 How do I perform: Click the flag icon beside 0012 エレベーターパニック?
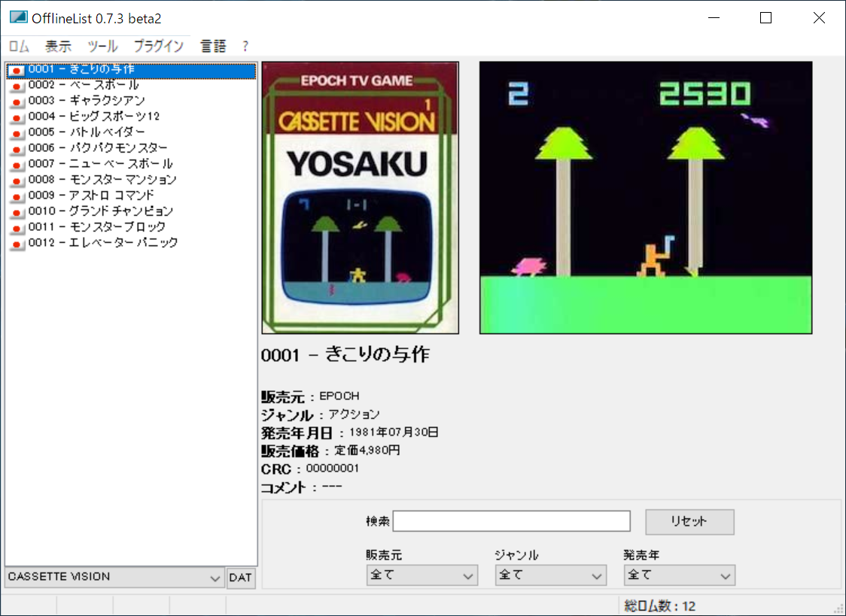tap(17, 243)
